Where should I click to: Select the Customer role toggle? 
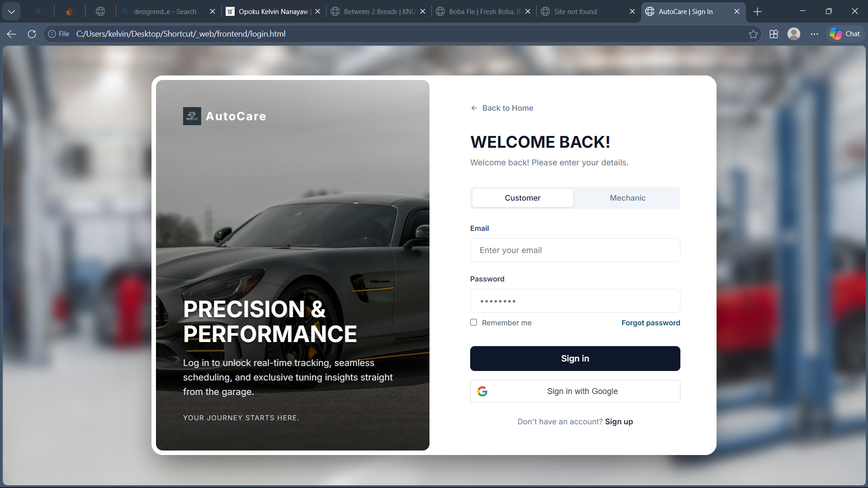pos(523,198)
